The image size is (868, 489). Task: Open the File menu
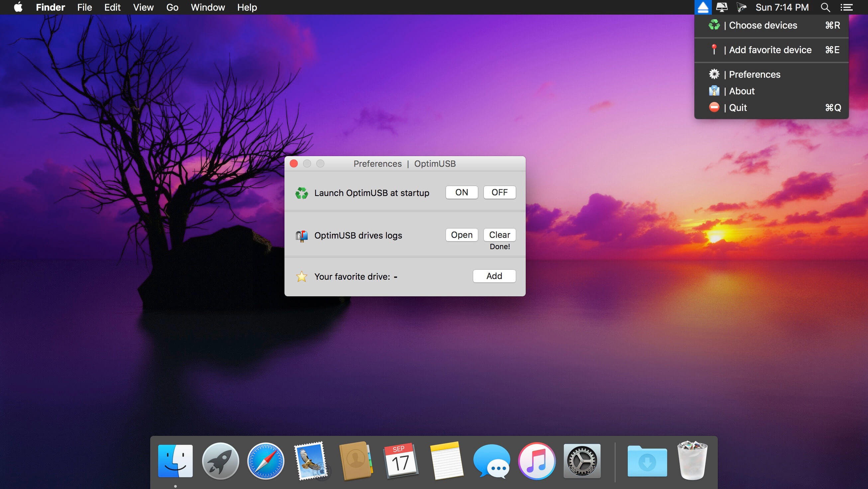pos(84,7)
